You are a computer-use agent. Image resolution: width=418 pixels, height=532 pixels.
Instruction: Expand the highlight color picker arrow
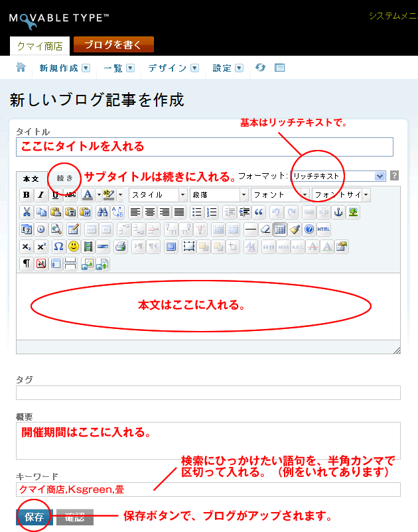pyautogui.click(x=120, y=195)
